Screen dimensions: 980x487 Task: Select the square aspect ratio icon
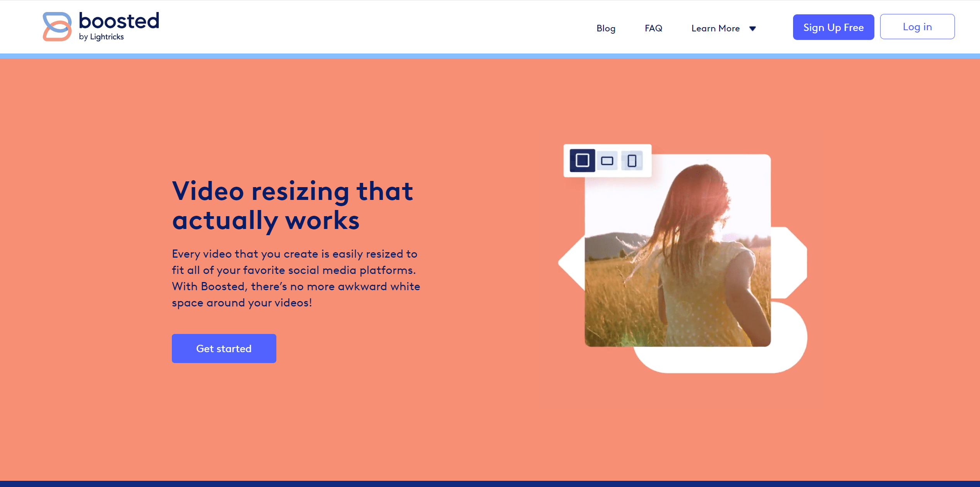[582, 160]
